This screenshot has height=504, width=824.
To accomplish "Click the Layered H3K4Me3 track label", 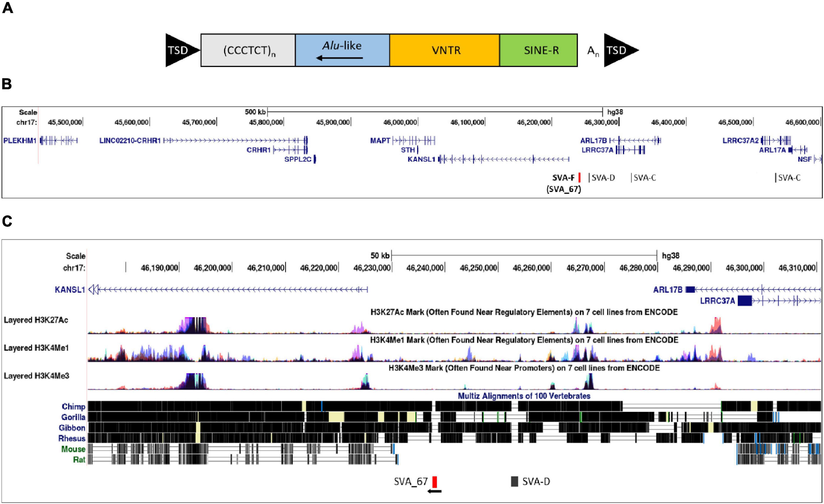I will point(36,376).
